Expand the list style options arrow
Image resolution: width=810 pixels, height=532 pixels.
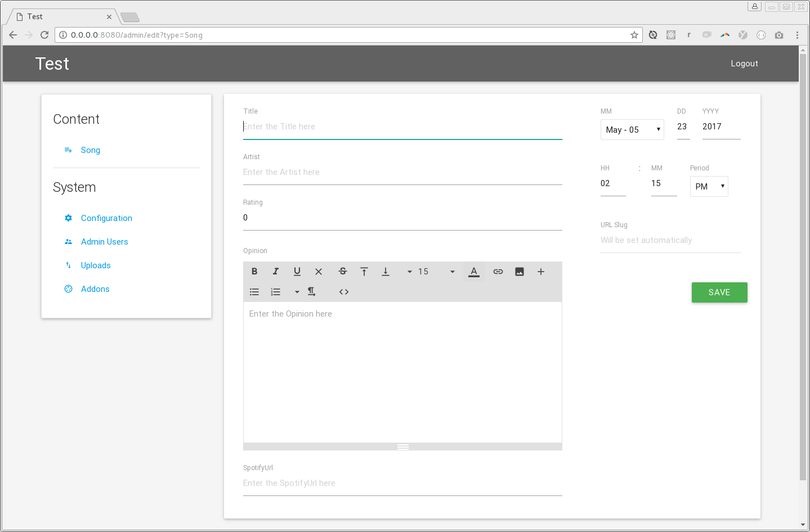tap(297, 292)
